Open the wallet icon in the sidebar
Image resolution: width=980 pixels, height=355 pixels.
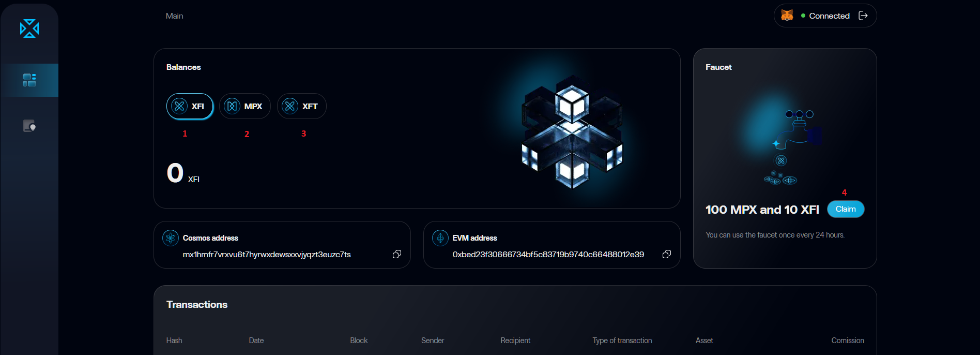point(29,126)
